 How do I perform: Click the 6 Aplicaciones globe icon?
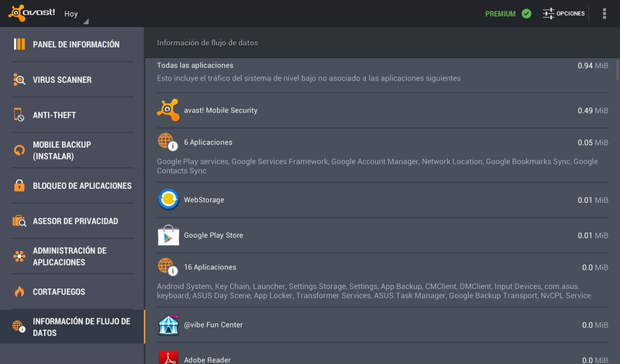[167, 142]
